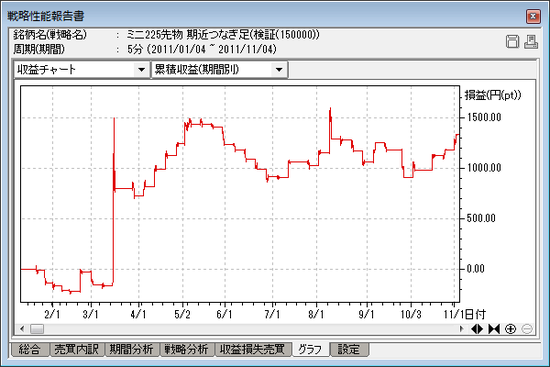Click the 7/1 date label

(272, 314)
